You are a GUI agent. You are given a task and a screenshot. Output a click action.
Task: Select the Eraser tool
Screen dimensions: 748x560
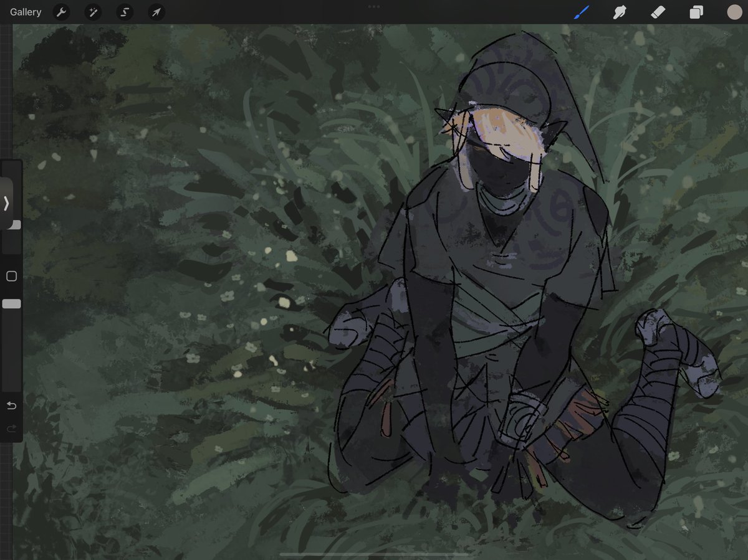pos(658,12)
